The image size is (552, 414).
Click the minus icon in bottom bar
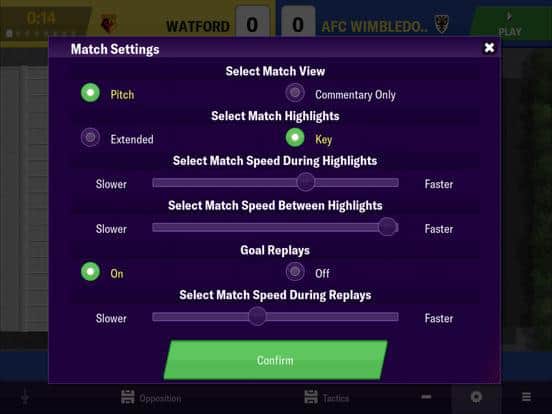click(x=426, y=397)
